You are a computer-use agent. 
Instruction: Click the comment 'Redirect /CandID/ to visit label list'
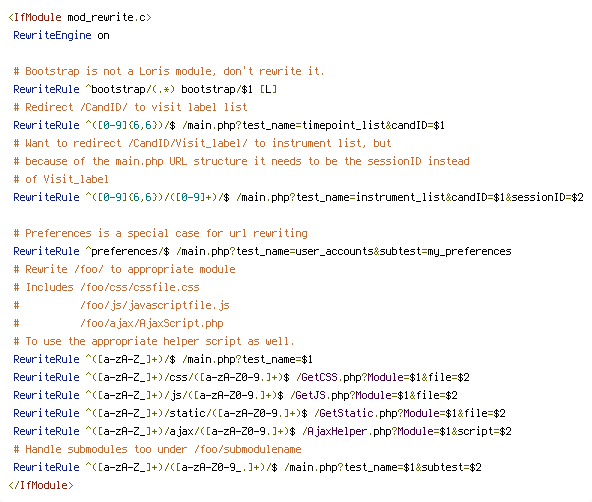(x=130, y=107)
